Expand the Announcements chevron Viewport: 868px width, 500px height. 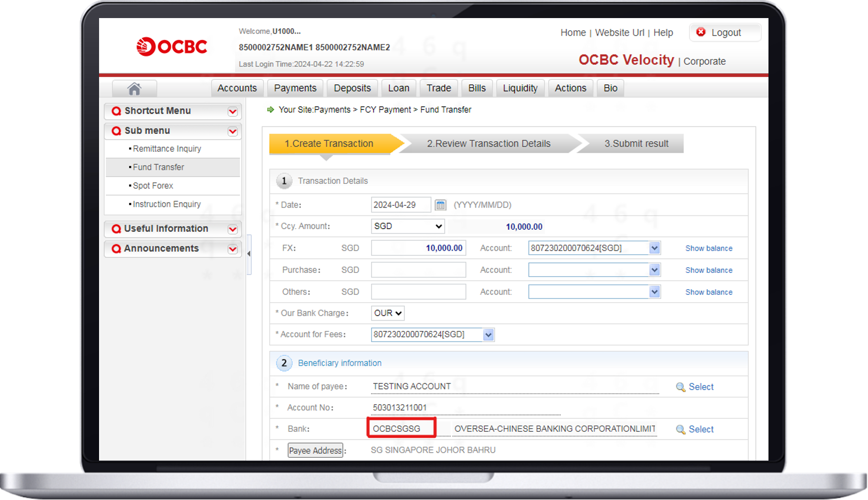[233, 249]
